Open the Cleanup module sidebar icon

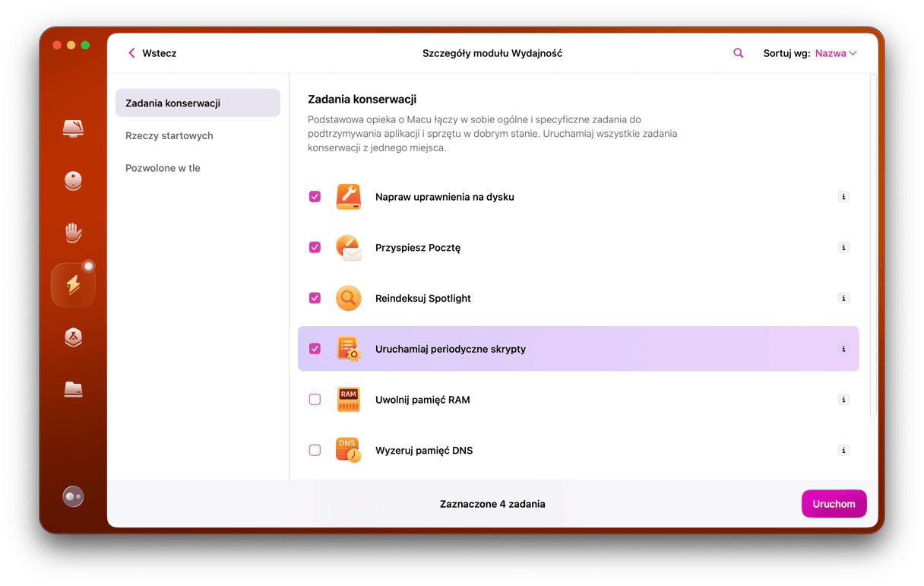[x=73, y=181]
